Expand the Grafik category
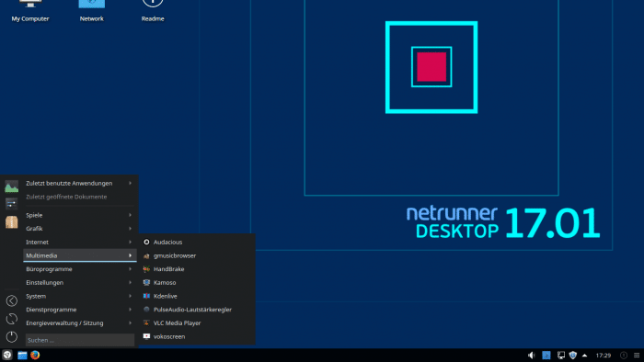Screen dimensions: 644x362 pos(80,229)
